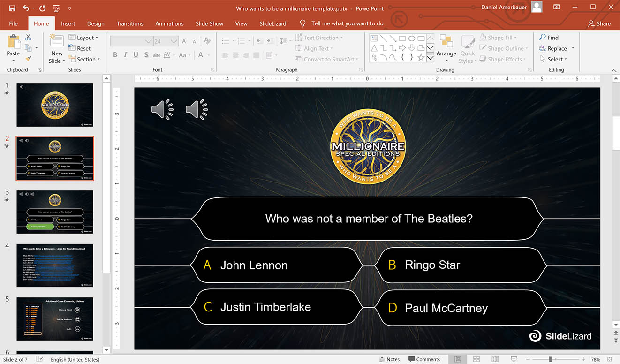620x364 pixels.
Task: Click the Paste clipboard icon
Action: (x=13, y=41)
